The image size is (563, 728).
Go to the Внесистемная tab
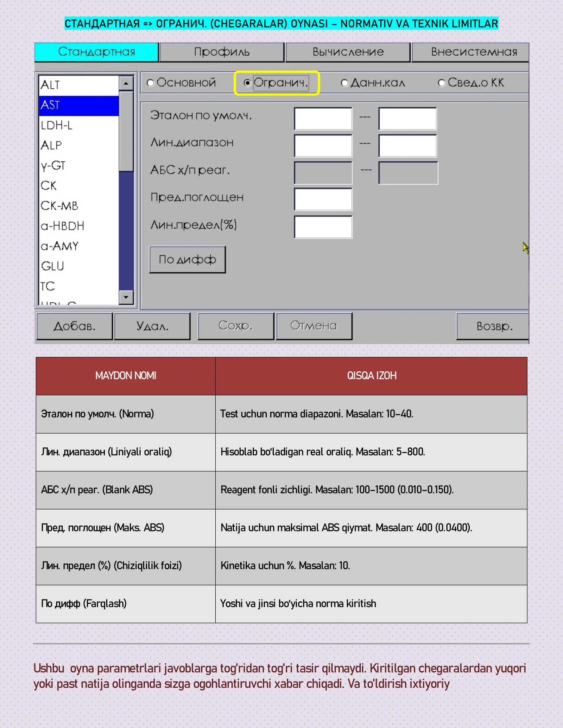474,52
